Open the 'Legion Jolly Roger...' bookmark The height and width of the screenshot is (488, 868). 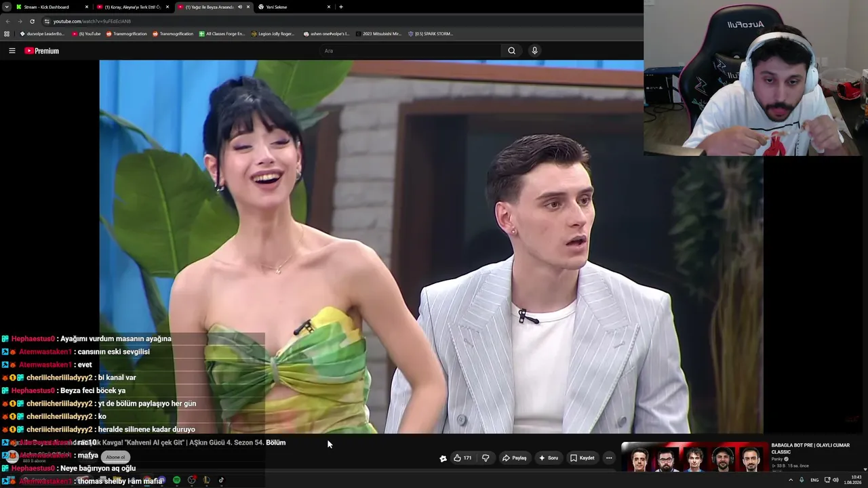pyautogui.click(x=273, y=34)
